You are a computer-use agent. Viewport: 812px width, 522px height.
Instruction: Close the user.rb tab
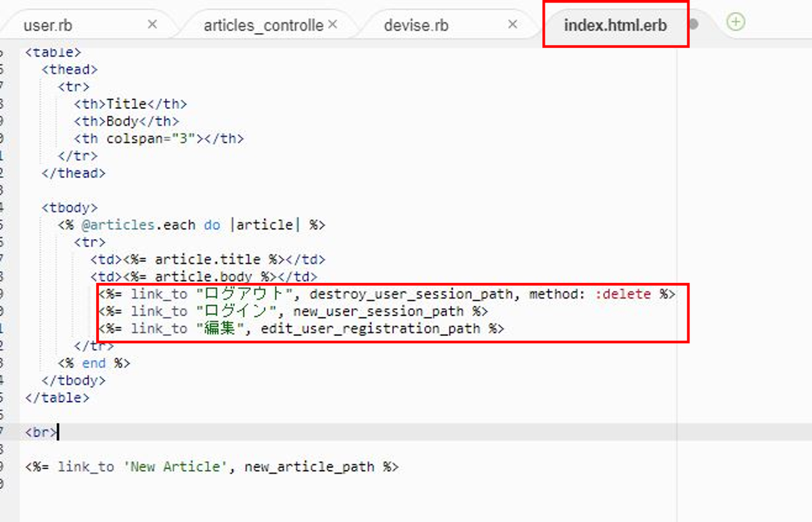pos(152,24)
